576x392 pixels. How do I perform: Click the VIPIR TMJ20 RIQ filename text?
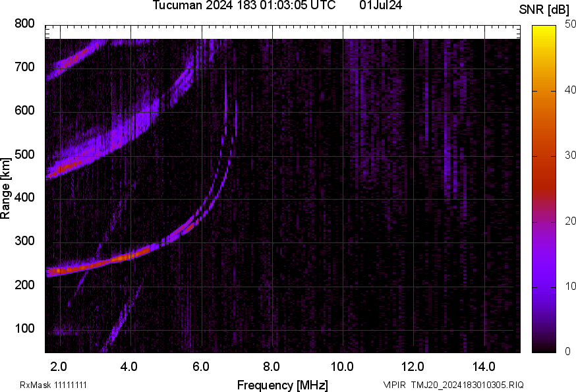[453, 385]
